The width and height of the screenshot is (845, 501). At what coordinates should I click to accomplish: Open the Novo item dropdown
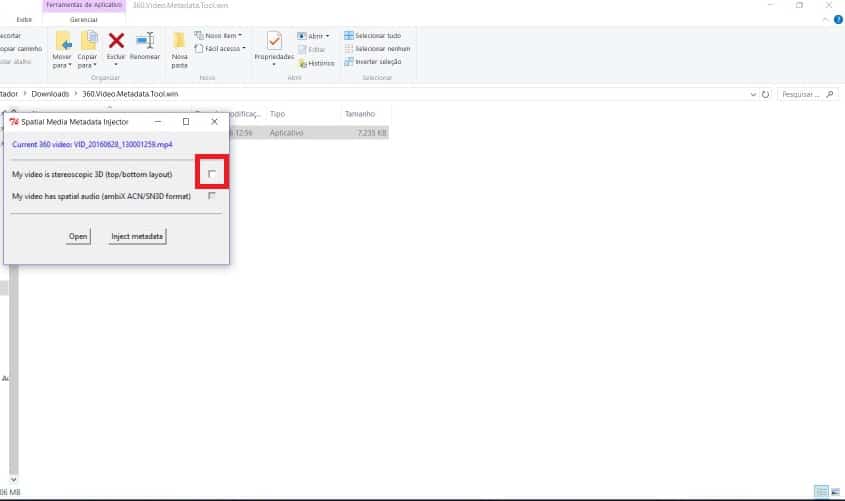[218, 35]
